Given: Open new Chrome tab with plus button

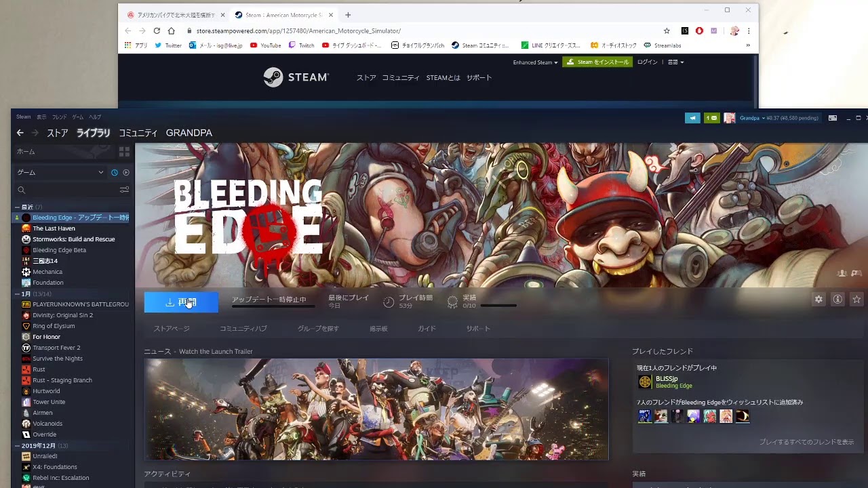Looking at the screenshot, I should [x=348, y=14].
